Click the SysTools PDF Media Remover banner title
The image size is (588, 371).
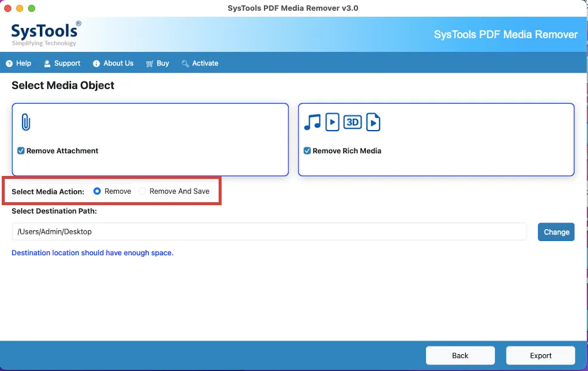[x=506, y=35]
